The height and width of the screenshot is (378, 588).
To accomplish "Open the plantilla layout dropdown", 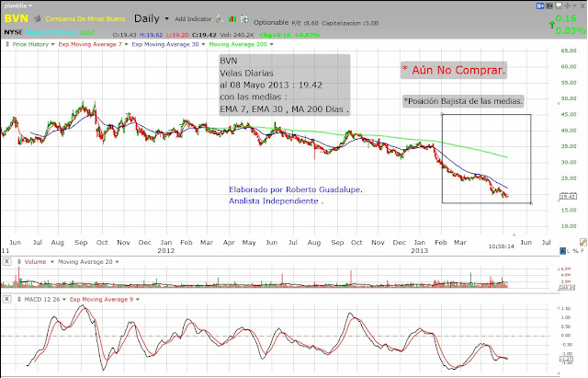I will [18, 6].
